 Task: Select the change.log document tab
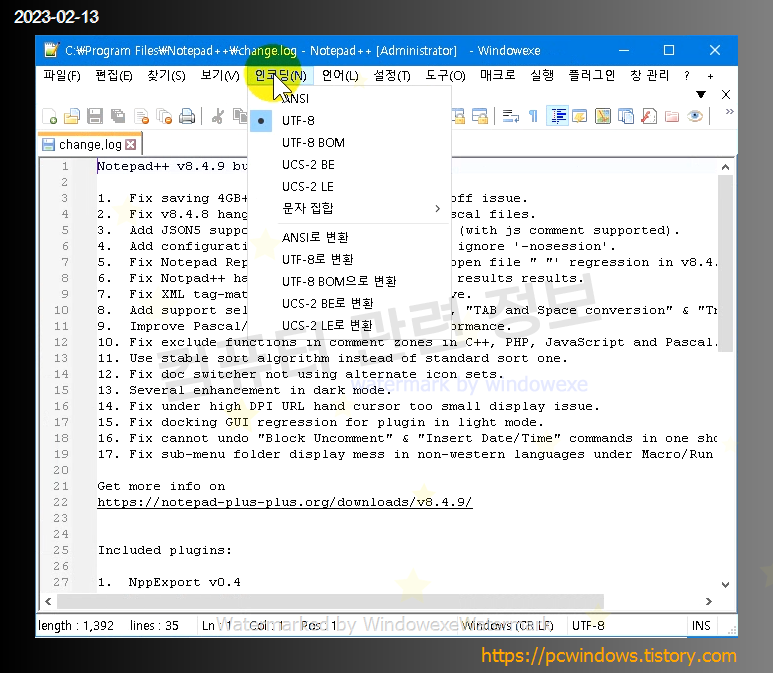(90, 144)
